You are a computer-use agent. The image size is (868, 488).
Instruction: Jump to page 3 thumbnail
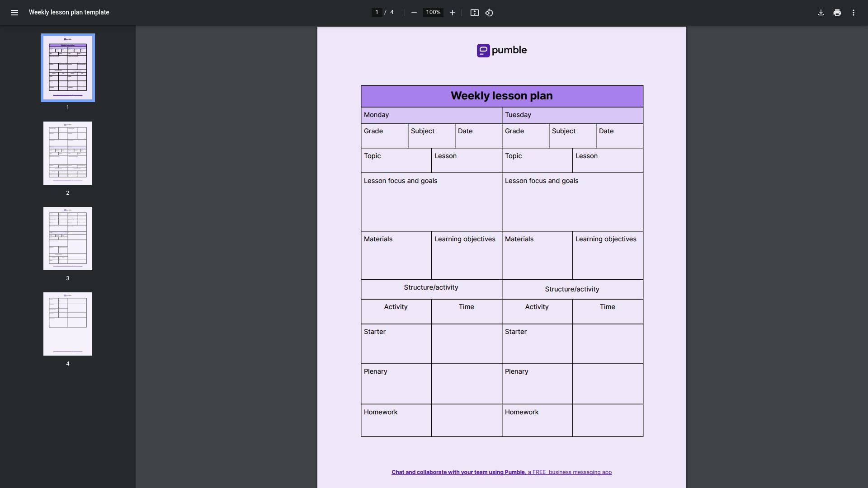tap(68, 239)
